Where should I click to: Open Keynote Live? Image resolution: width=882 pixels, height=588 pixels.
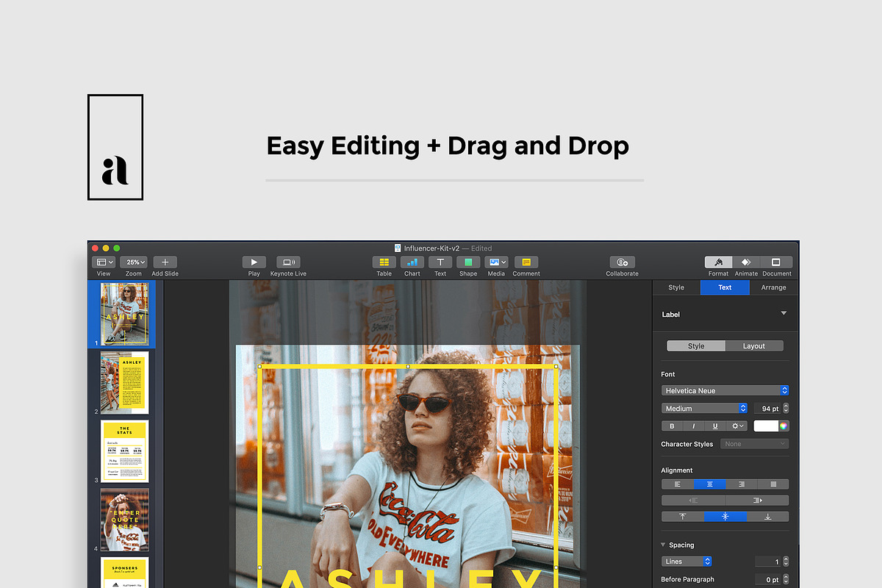pyautogui.click(x=288, y=262)
